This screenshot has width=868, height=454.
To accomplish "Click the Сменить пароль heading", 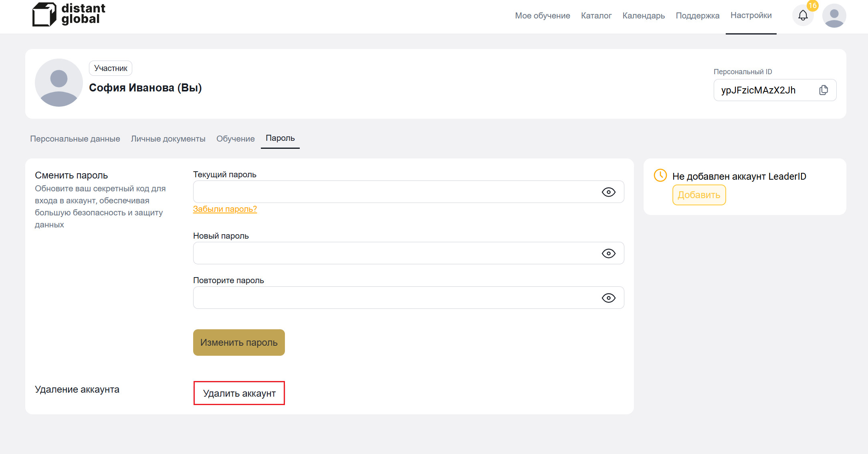I will 71,175.
